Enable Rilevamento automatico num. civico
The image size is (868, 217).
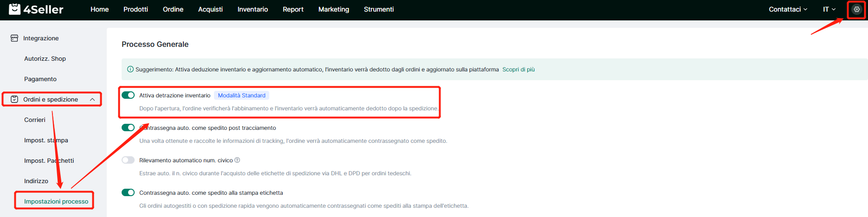click(128, 160)
